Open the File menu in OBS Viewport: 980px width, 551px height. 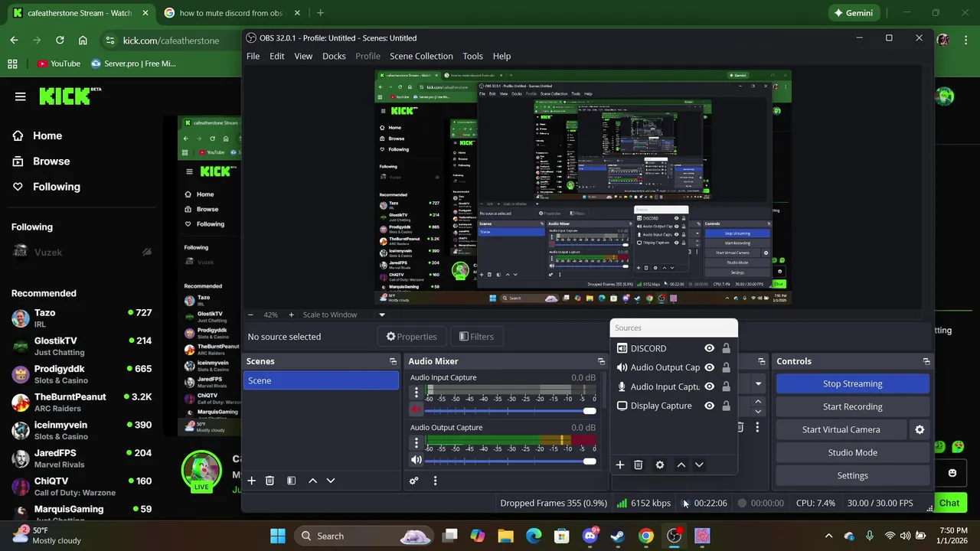253,56
